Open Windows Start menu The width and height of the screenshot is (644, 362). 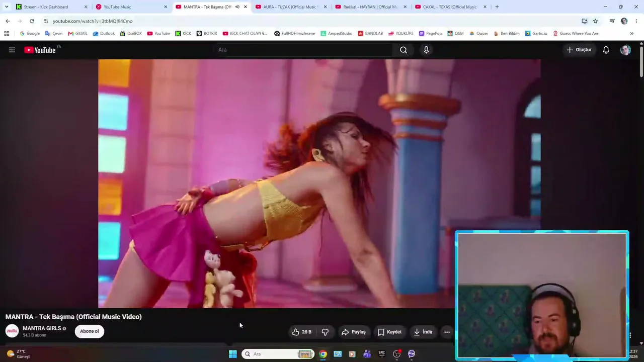[x=233, y=354]
